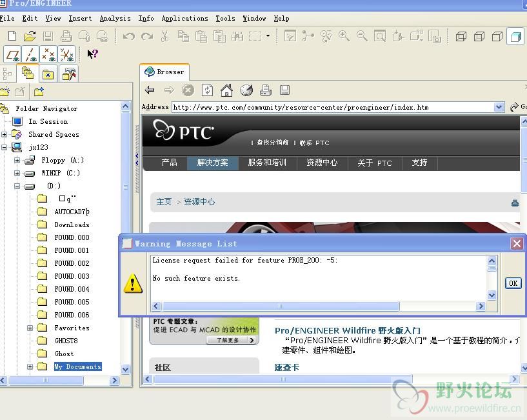Click browser Refresh icon

207,90
